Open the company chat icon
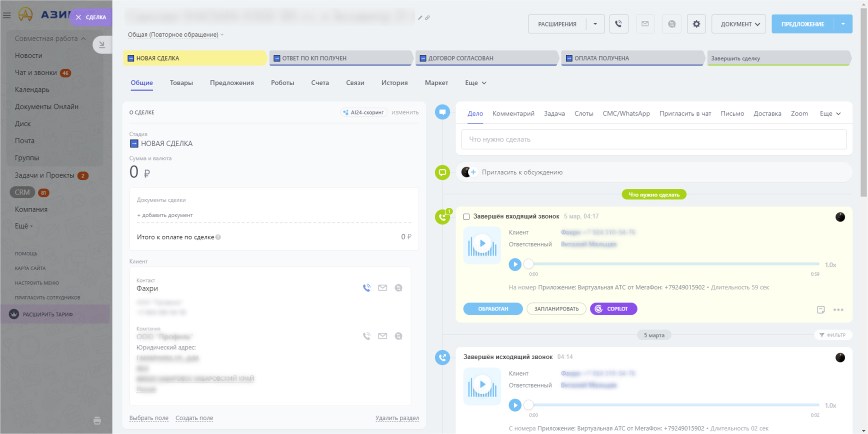868x434 pixels. pyautogui.click(x=399, y=336)
